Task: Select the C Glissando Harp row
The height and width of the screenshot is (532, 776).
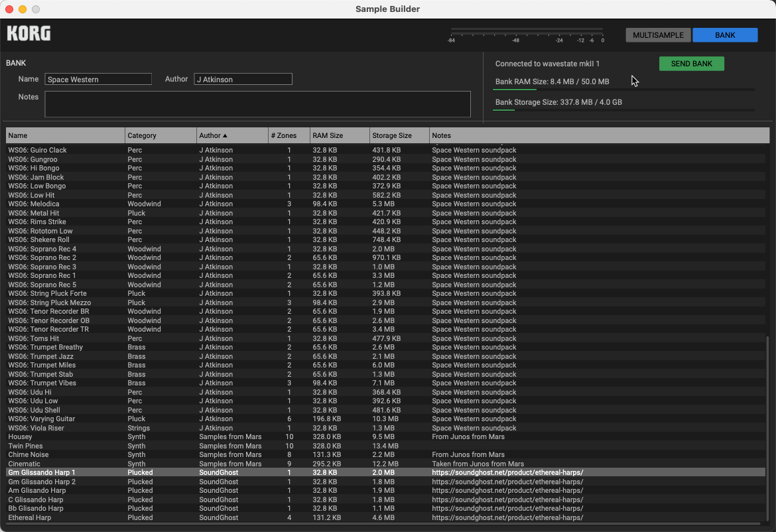Action: coord(385,499)
